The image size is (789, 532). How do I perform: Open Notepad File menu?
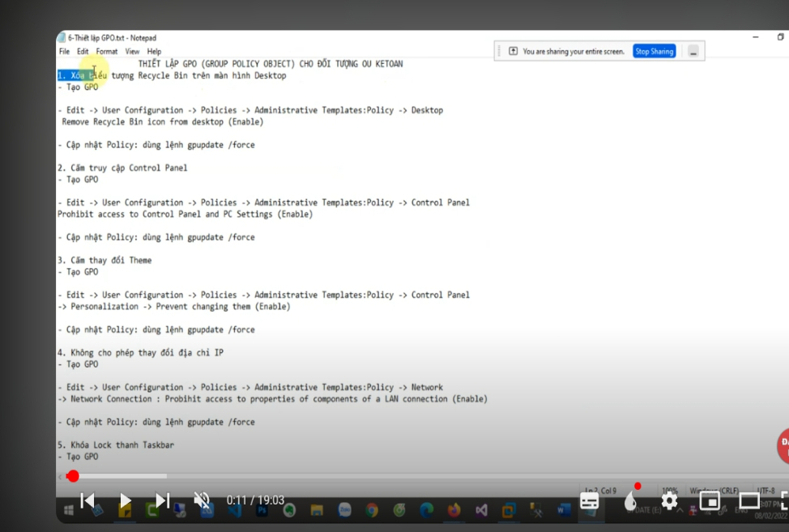[x=65, y=51]
